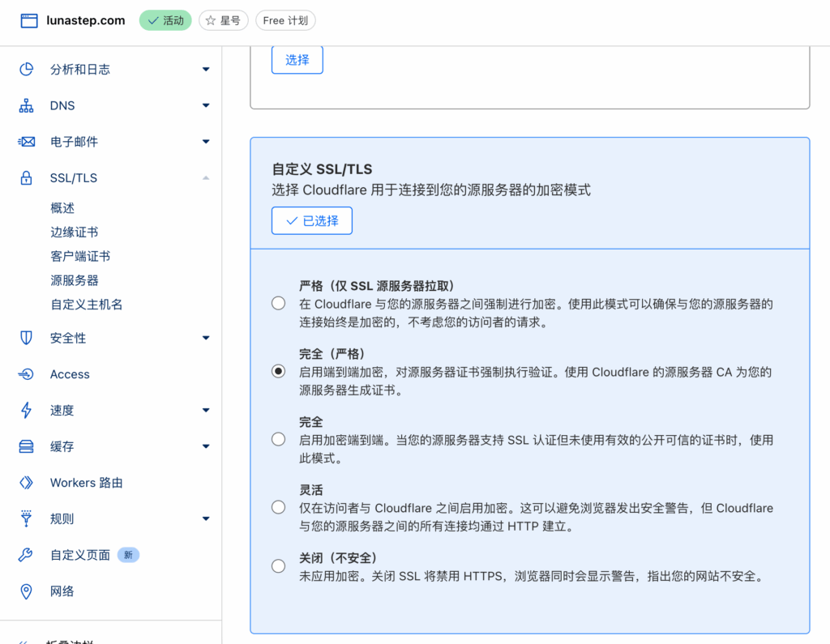The height and width of the screenshot is (644, 830).
Task: Click the 选择 button in upper card
Action: [297, 60]
